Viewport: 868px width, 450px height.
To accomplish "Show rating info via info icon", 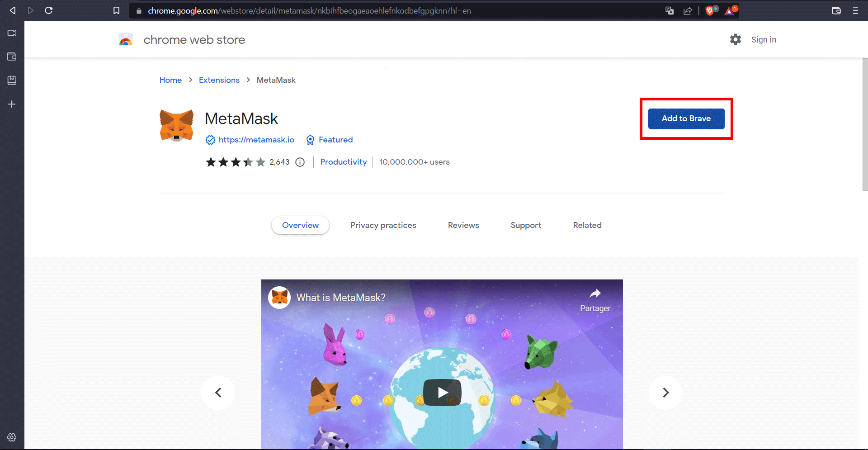I will pyautogui.click(x=300, y=162).
